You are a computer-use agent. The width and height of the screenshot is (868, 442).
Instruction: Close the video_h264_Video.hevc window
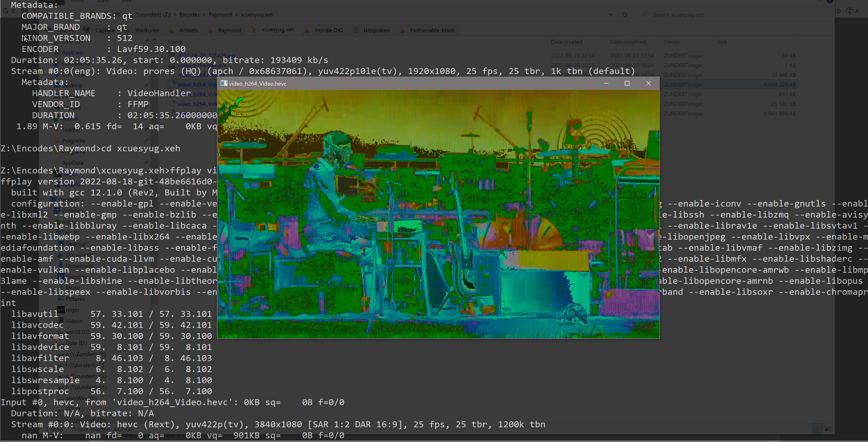click(x=648, y=83)
